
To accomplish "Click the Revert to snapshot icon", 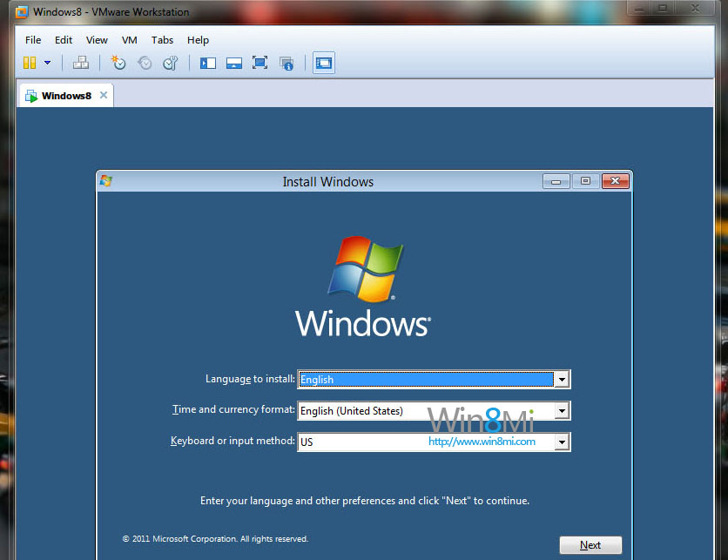I will (x=145, y=63).
